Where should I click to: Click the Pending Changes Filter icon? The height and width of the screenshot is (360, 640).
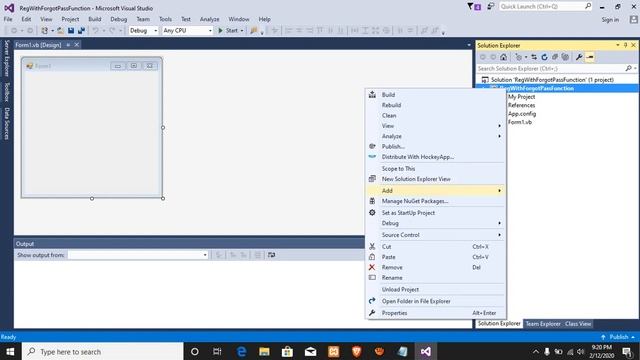pyautogui.click(x=518, y=57)
